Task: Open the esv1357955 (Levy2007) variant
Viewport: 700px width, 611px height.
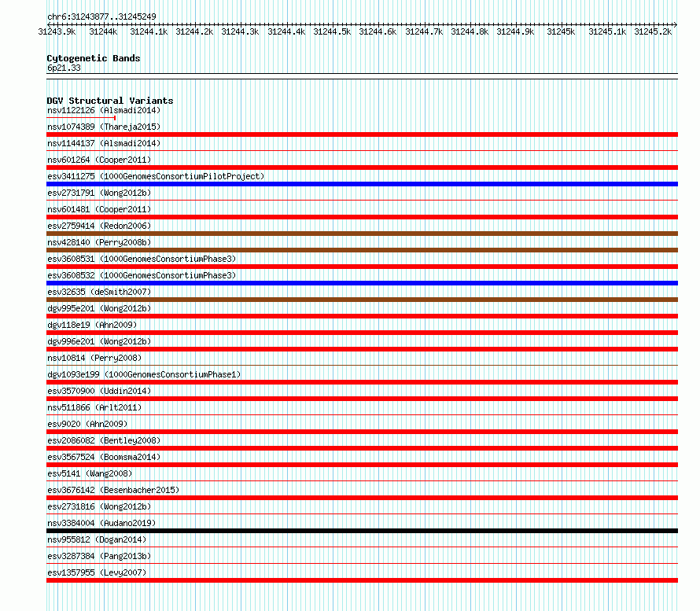Action: tap(97, 572)
